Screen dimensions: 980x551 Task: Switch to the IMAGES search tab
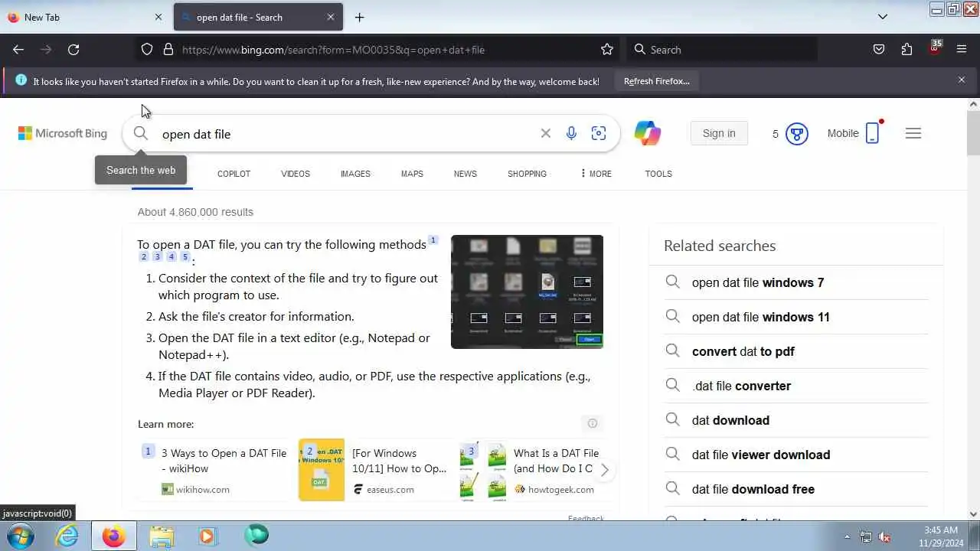355,174
